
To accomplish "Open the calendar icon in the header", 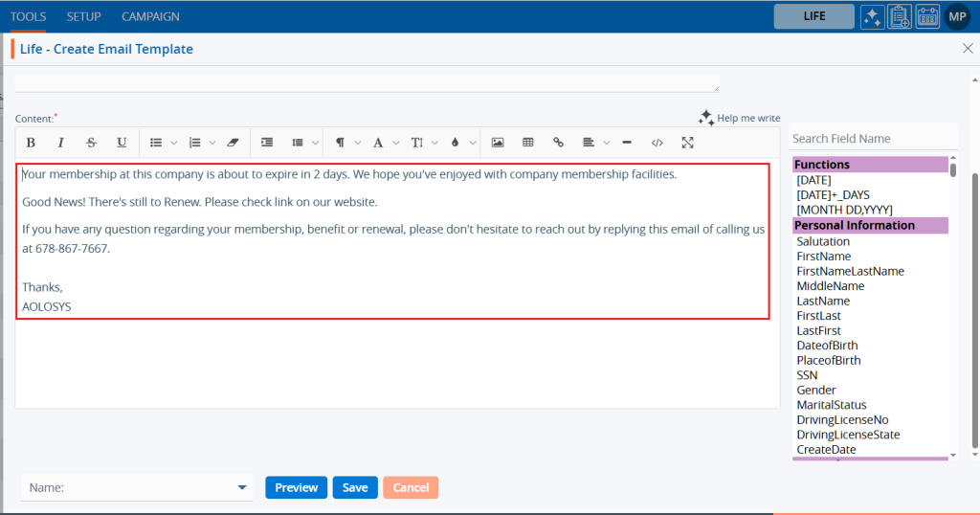I will coord(927,16).
